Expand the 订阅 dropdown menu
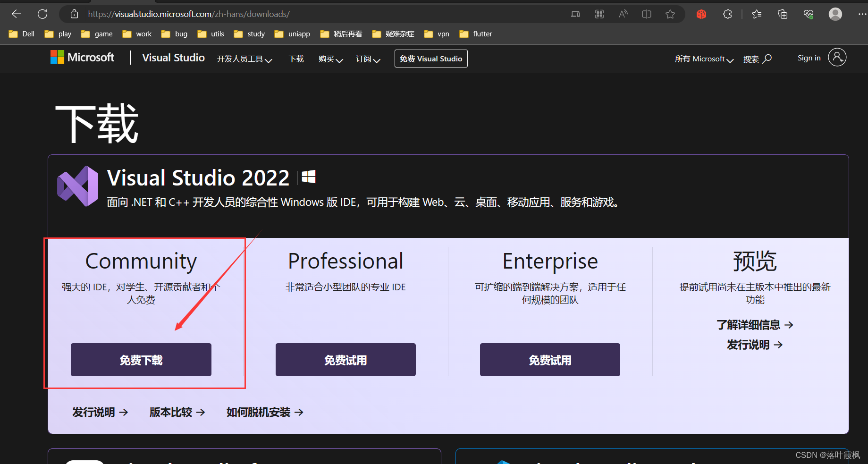This screenshot has width=868, height=464. click(368, 59)
